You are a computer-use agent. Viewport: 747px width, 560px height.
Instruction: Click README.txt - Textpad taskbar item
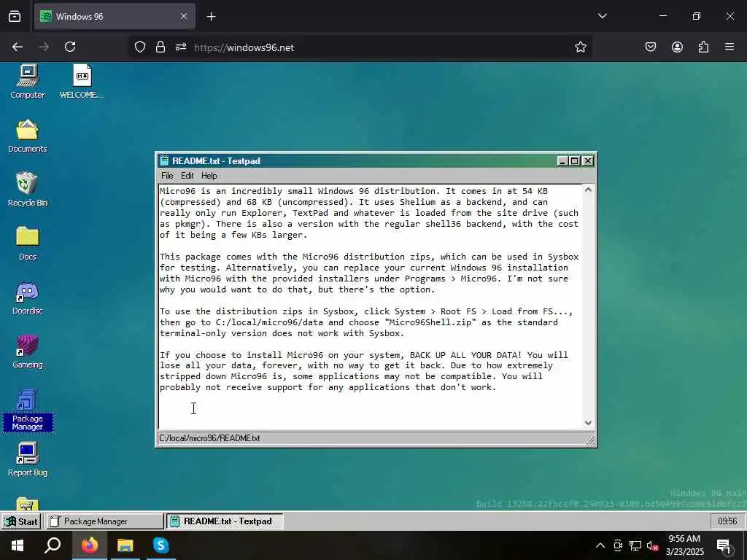pos(225,521)
